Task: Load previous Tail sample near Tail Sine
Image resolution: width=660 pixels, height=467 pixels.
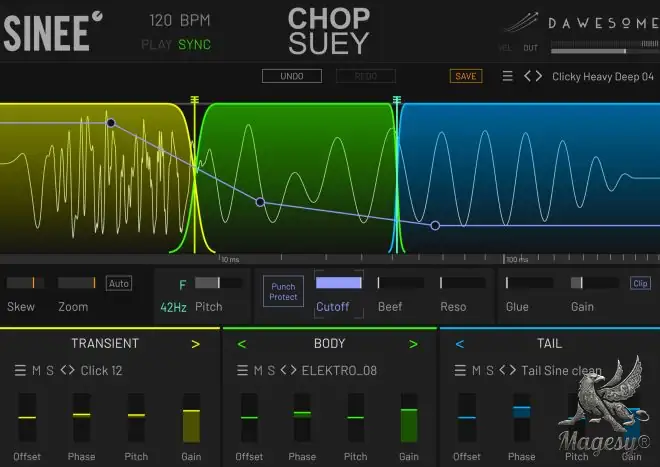Action: click(x=503, y=371)
